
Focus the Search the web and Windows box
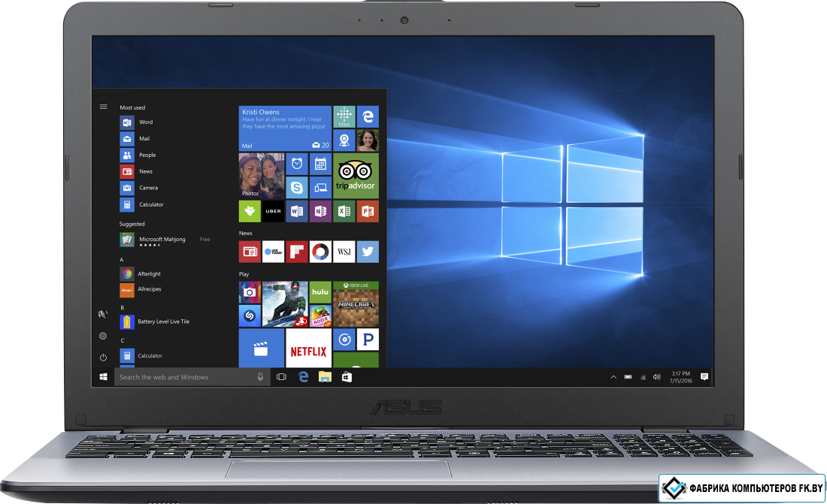pyautogui.click(x=192, y=377)
